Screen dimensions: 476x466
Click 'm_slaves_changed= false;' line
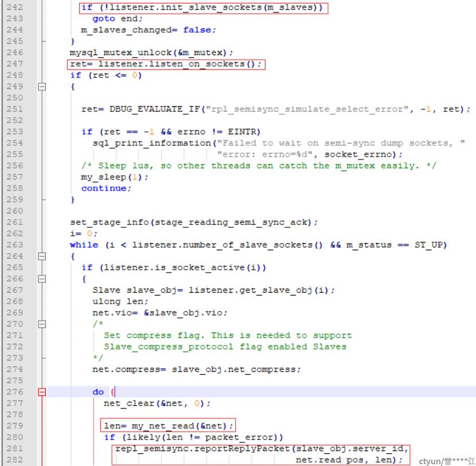point(149,30)
